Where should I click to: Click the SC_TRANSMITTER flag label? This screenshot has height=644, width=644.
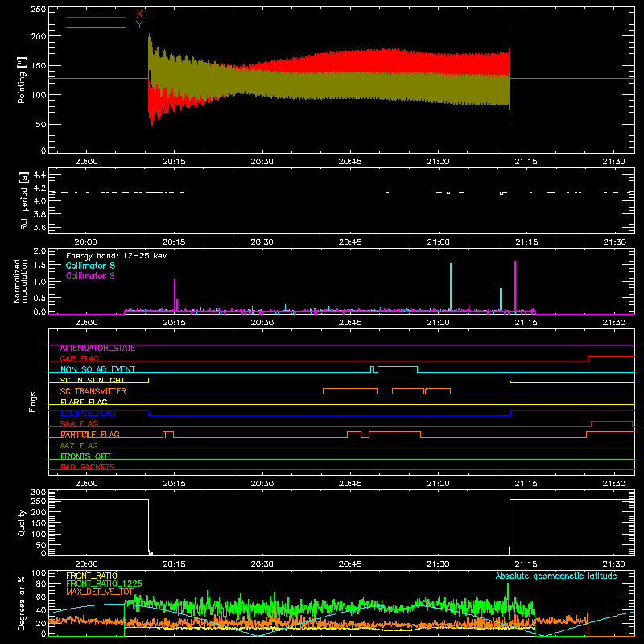(93, 391)
